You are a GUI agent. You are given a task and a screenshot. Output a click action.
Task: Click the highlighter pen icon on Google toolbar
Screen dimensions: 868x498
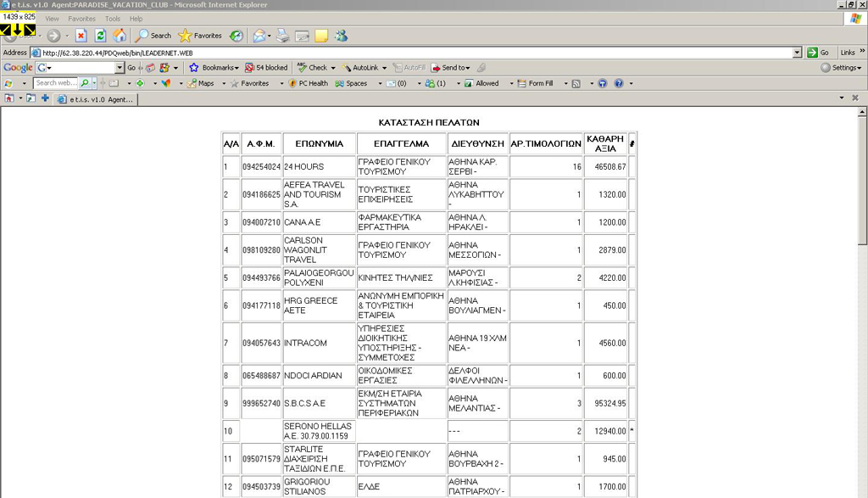coord(481,68)
